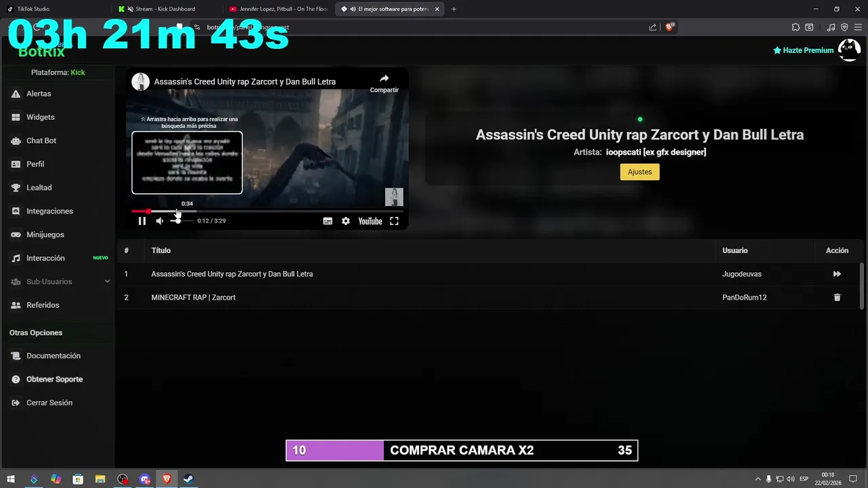Open Documentación link
The image size is (868, 488).
54,356
